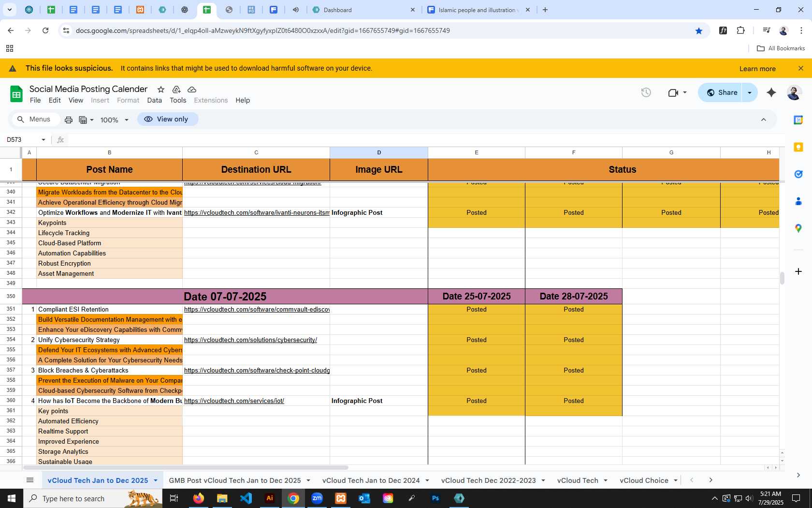Open the View menu
This screenshot has height=508, width=812.
[76, 100]
